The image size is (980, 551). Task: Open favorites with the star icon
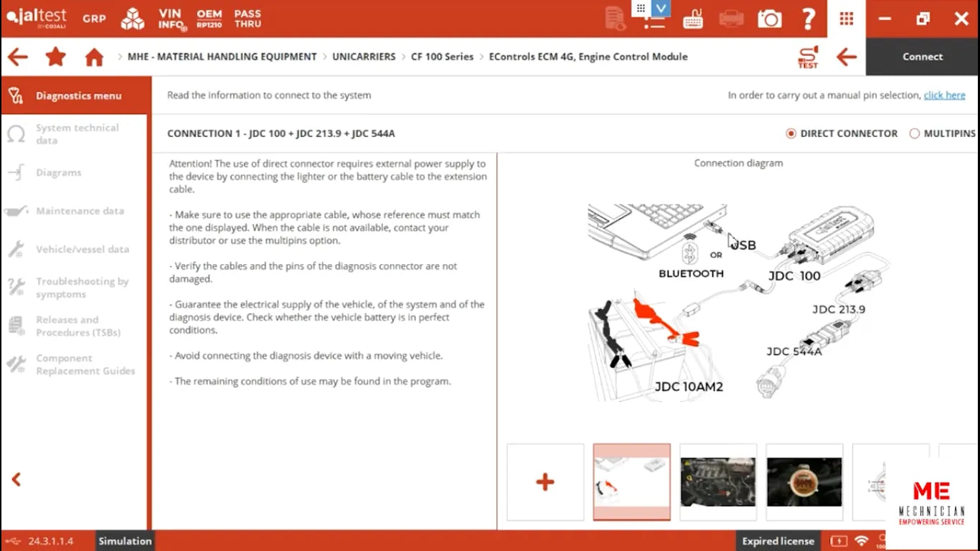tap(56, 57)
